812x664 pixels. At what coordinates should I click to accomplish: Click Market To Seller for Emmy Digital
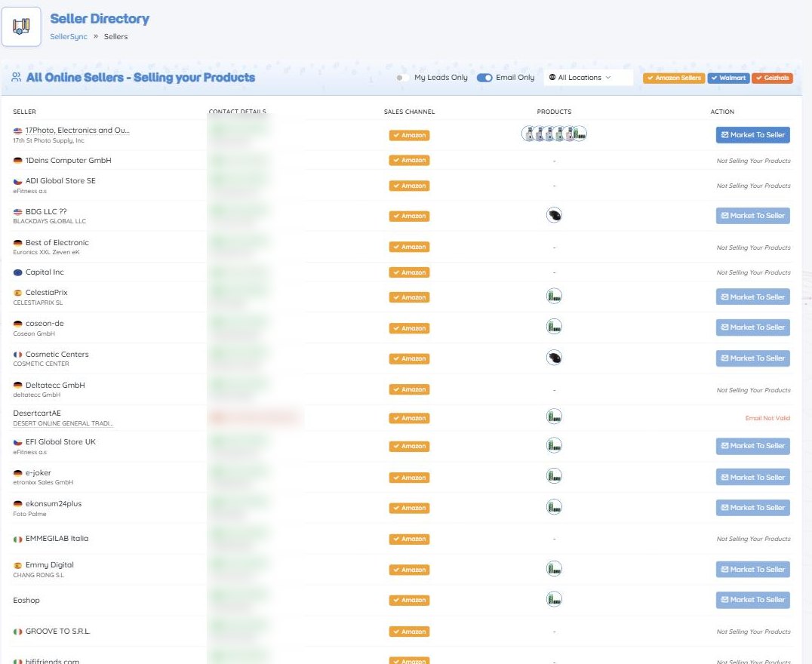[752, 569]
